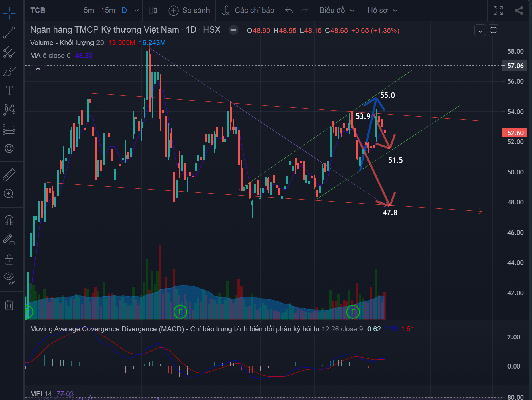
Task: Select the brush drawing tool
Action: (x=9, y=71)
